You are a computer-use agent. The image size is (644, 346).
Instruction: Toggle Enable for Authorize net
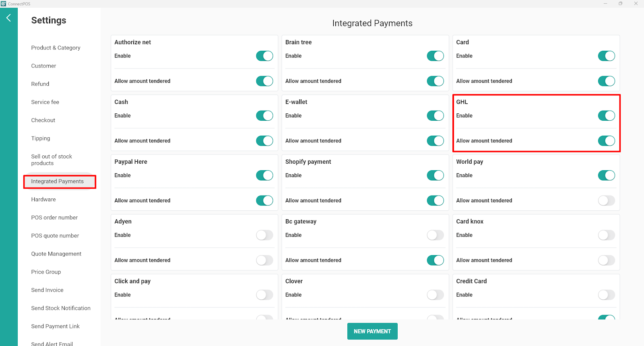click(x=264, y=56)
